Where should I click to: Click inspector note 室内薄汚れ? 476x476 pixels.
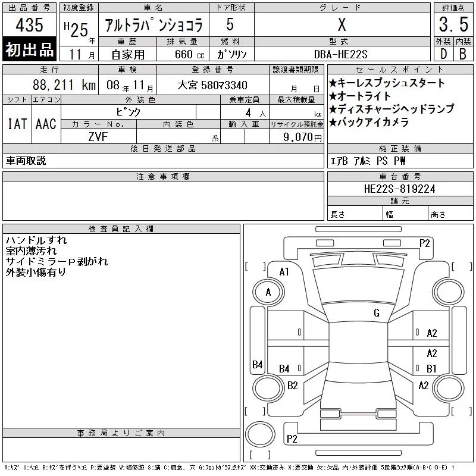(31, 251)
